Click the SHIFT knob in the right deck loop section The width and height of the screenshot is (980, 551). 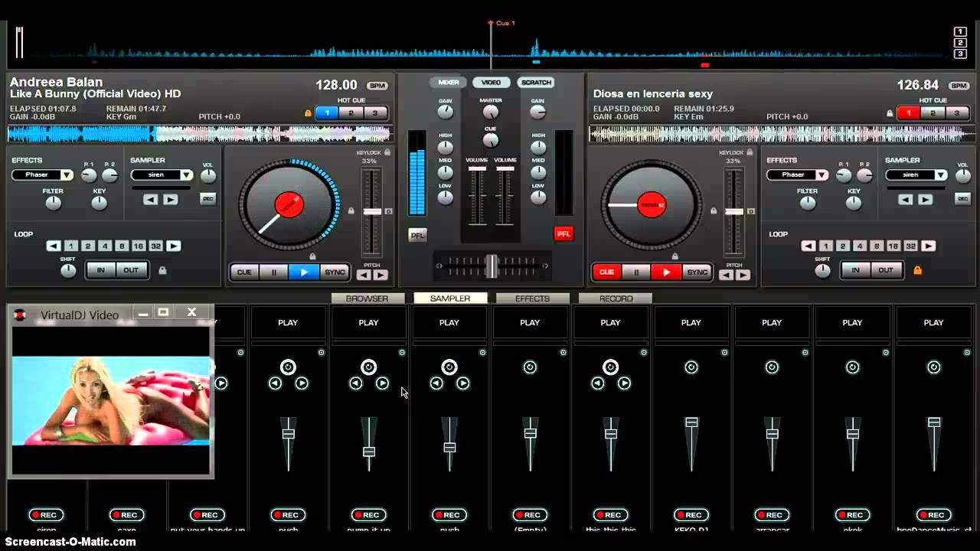tap(822, 270)
